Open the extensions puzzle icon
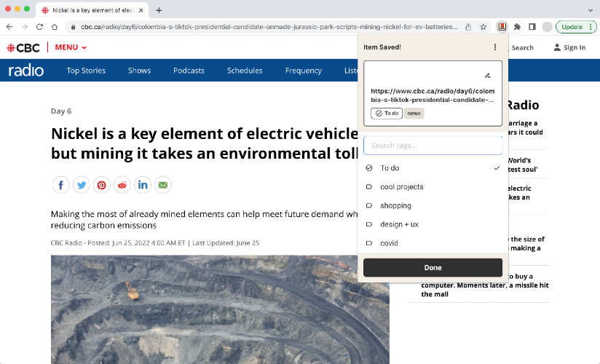 click(x=517, y=27)
